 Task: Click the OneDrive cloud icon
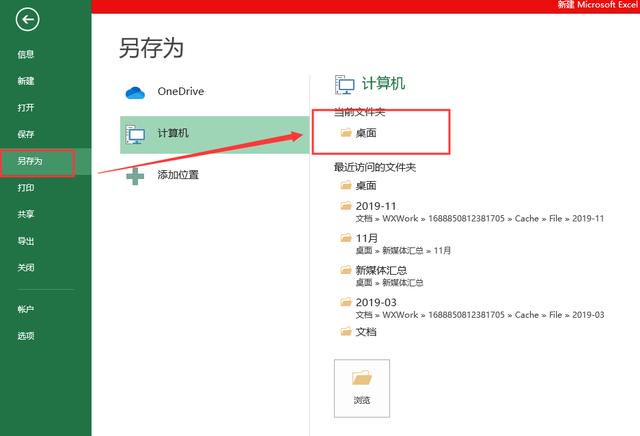pos(135,93)
